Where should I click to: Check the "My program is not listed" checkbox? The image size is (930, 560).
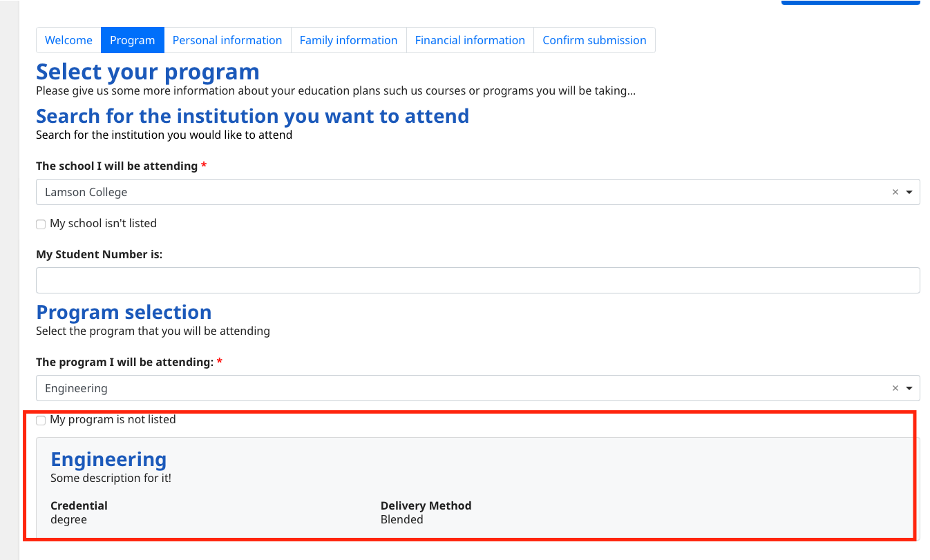[x=41, y=420]
